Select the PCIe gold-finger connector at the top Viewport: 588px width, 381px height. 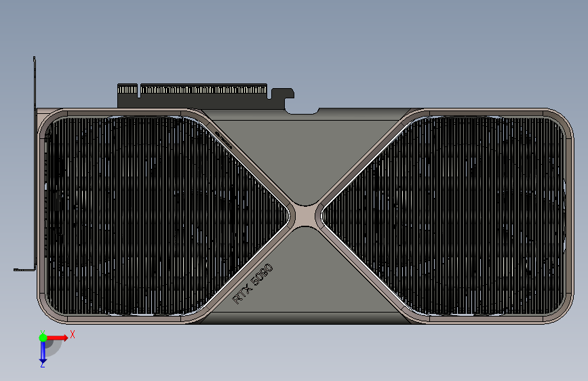[x=193, y=90]
